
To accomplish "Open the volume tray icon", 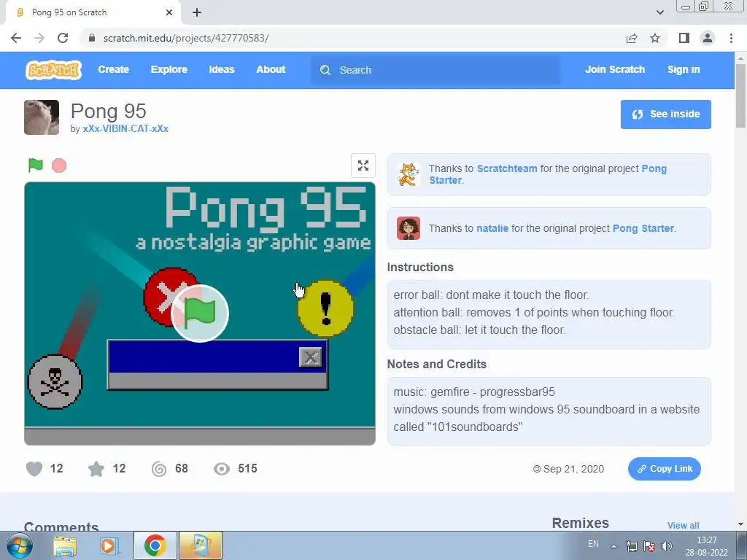I will (667, 546).
